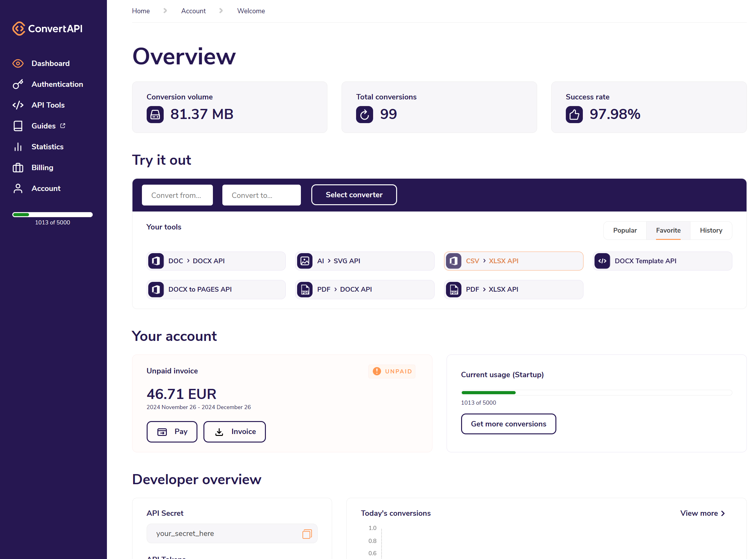
Task: Switch to the History tab
Action: point(711,230)
